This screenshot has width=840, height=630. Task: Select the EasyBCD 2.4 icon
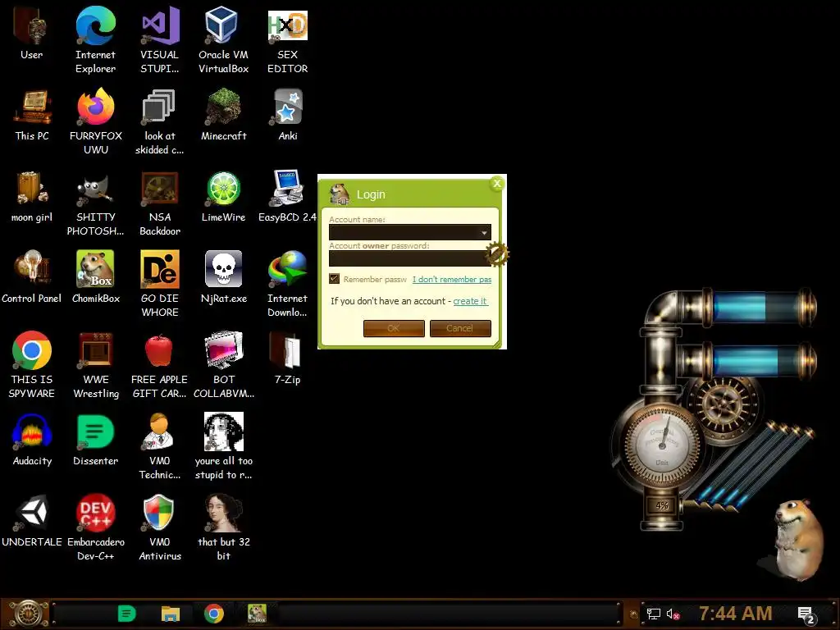[x=288, y=196]
